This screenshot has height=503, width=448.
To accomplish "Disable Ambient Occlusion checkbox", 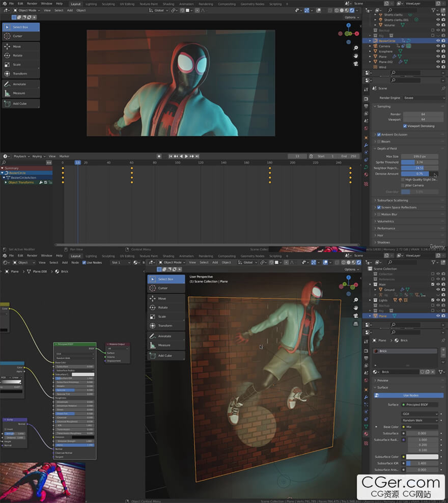I will coord(379,134).
